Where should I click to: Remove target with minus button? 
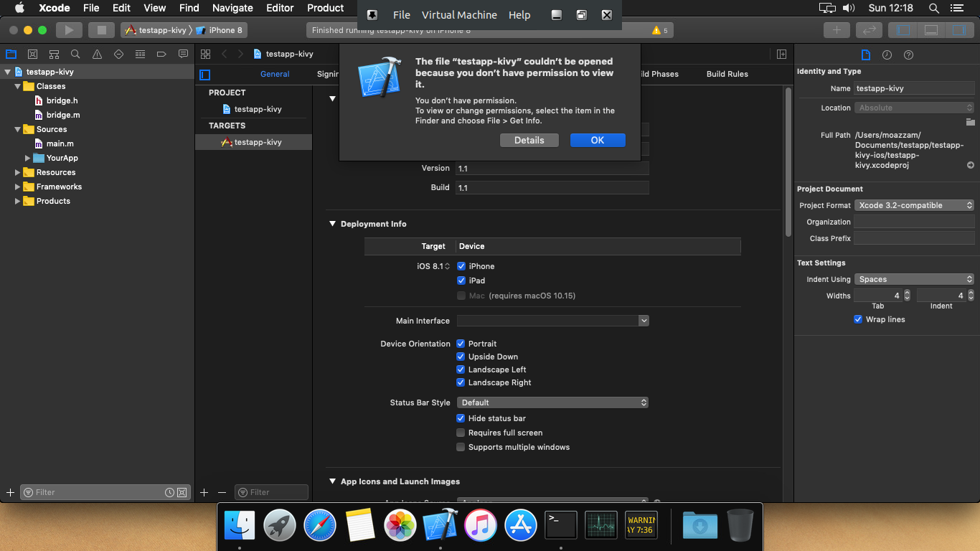coord(222,492)
